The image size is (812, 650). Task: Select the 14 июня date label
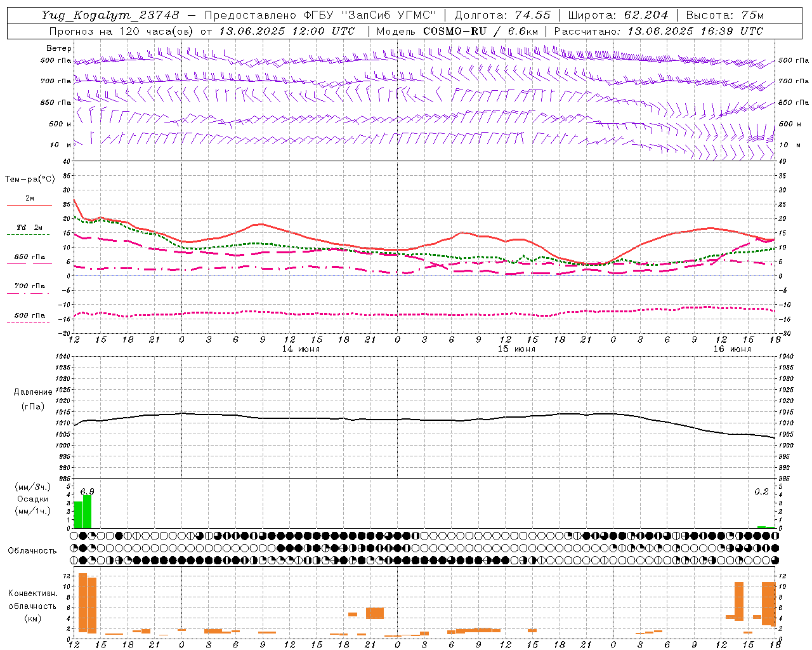301,349
